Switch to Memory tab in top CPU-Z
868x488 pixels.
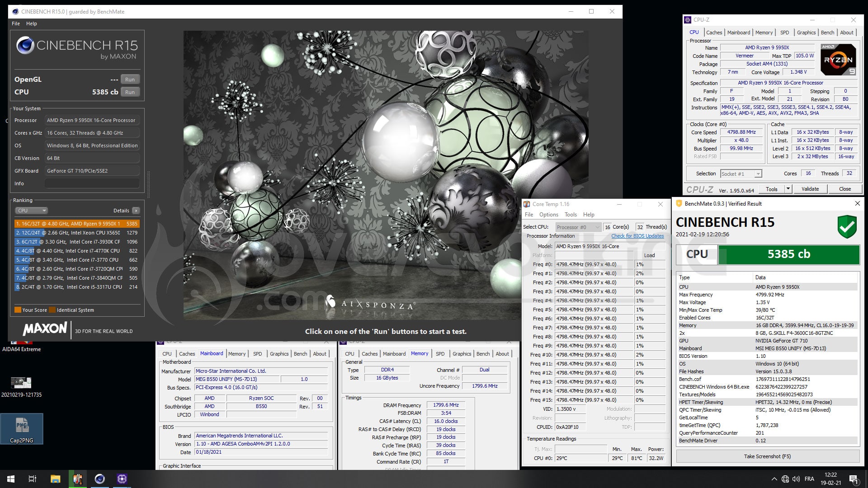764,33
